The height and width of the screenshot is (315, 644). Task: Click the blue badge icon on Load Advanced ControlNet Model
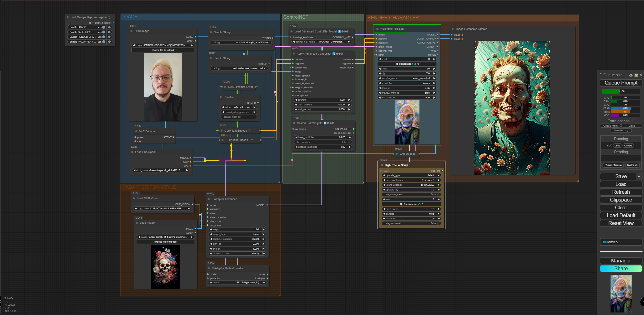[x=339, y=32]
